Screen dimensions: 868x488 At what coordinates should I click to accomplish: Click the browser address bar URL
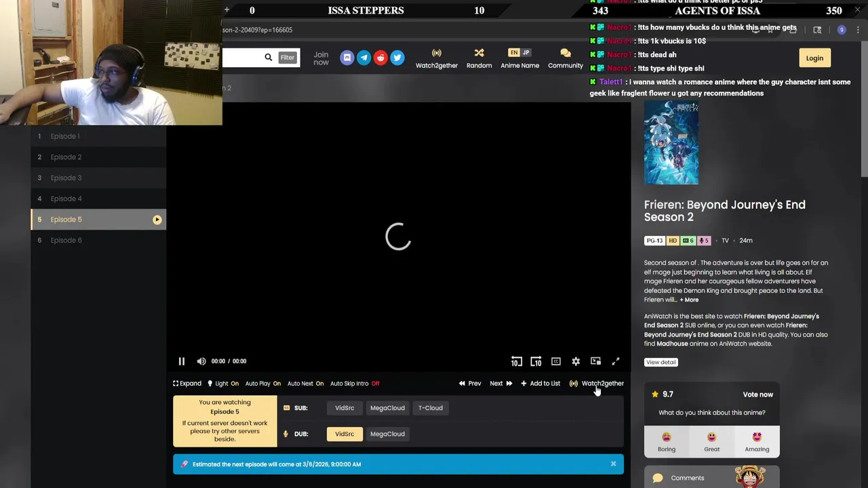258,30
